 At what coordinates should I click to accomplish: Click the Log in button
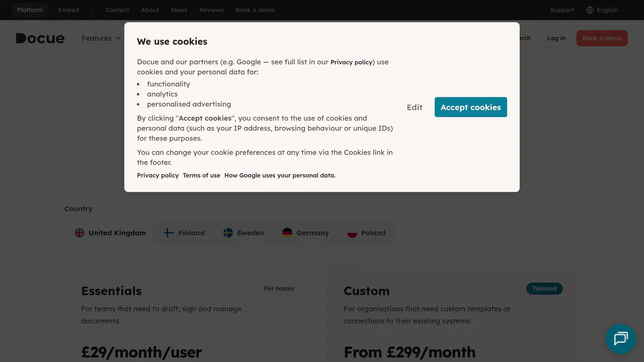point(556,38)
